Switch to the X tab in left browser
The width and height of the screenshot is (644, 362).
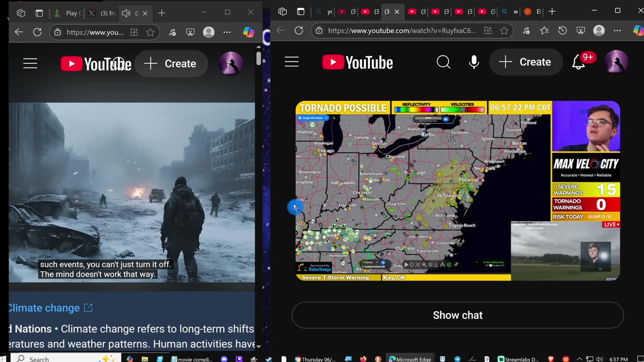pyautogui.click(x=102, y=13)
